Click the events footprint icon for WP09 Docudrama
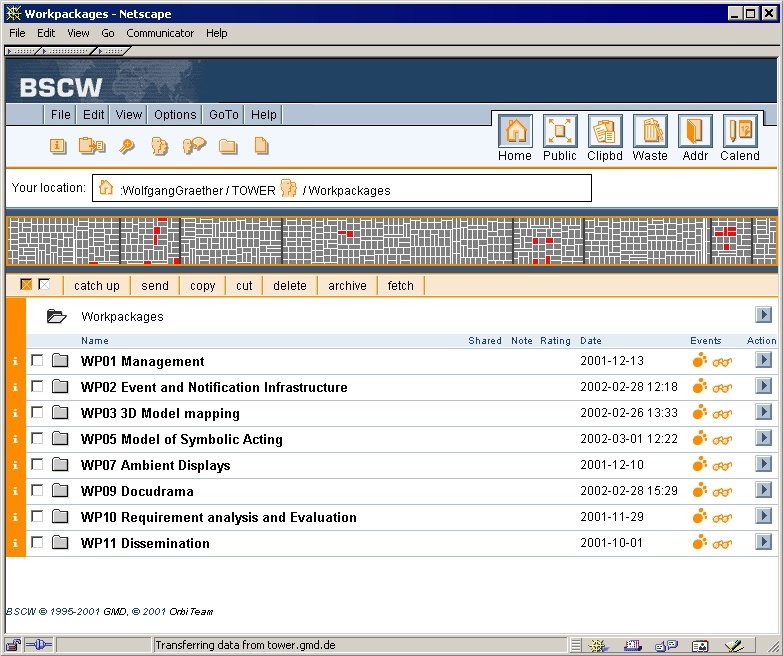 coord(700,491)
